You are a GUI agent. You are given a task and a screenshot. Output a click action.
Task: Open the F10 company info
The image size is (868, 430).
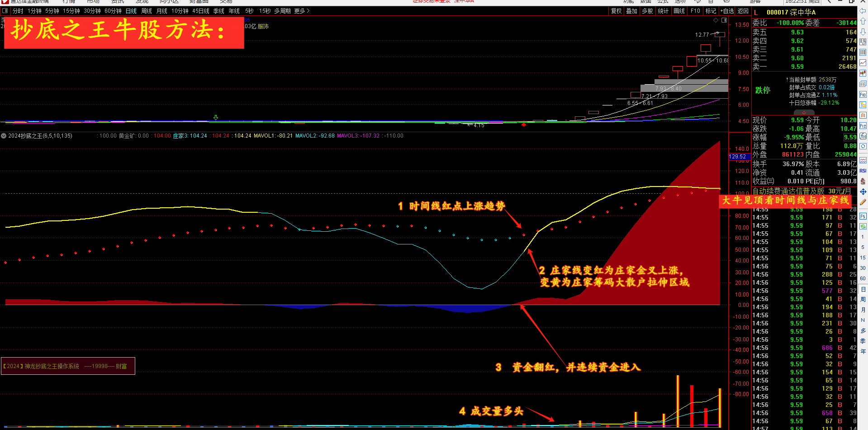pos(695,11)
